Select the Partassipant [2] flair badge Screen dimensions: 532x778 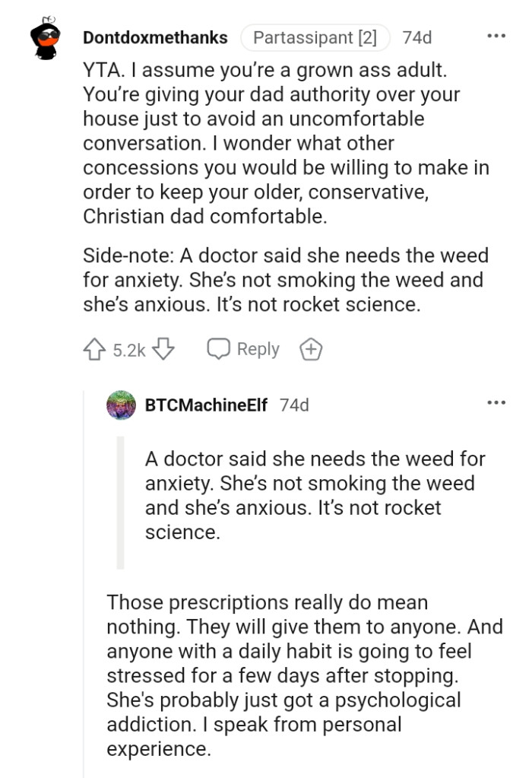(315, 36)
